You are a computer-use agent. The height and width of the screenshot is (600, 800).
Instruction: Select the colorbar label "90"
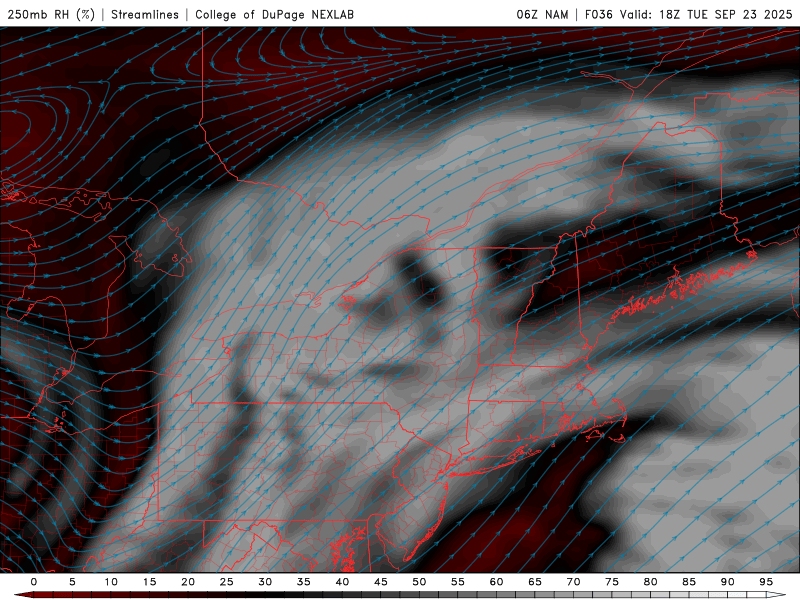pos(728,582)
